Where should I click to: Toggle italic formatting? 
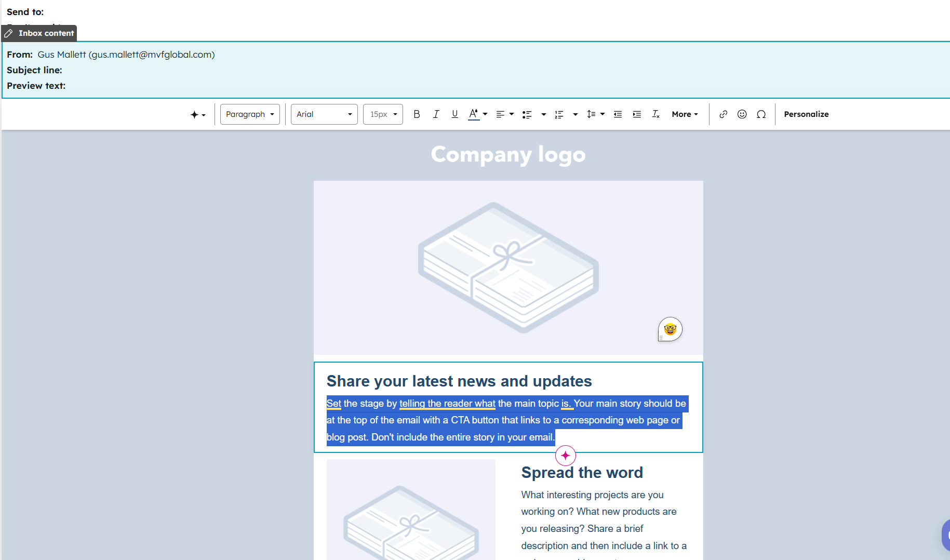436,114
